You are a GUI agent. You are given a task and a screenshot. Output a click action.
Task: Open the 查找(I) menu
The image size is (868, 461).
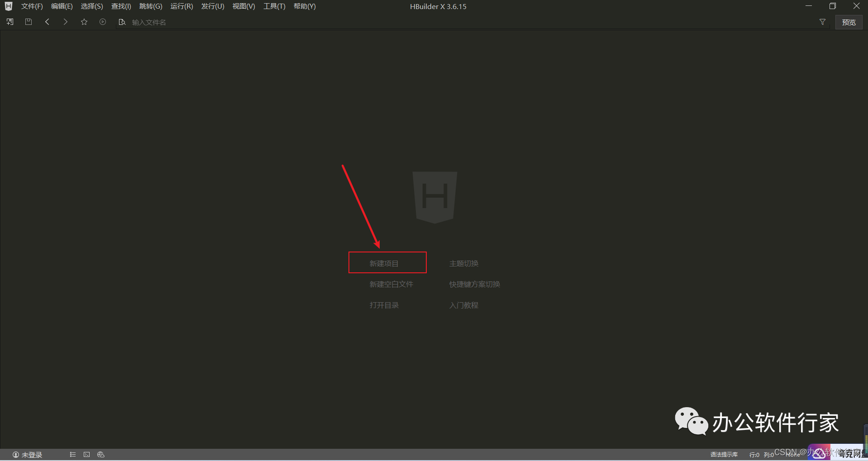tap(121, 6)
